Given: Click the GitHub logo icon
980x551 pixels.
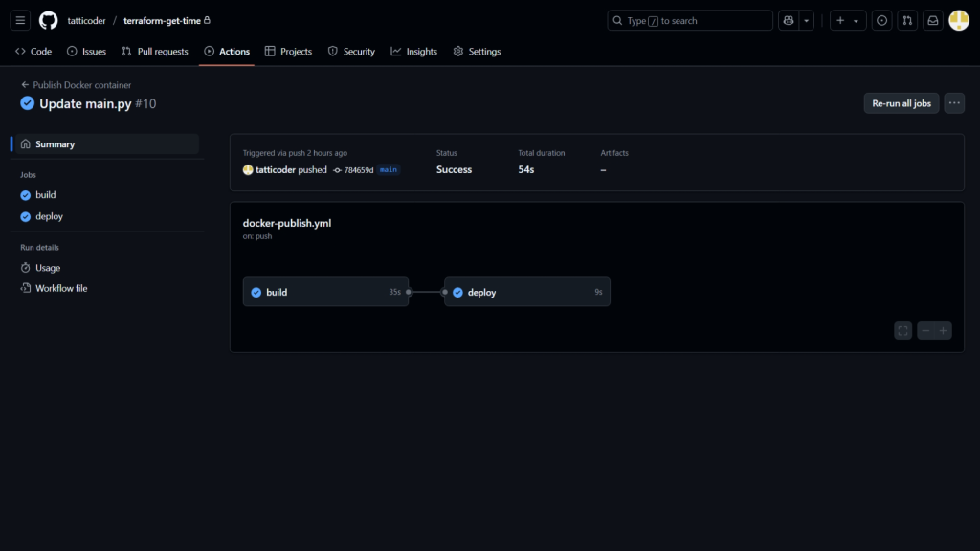Looking at the screenshot, I should (48, 20).
